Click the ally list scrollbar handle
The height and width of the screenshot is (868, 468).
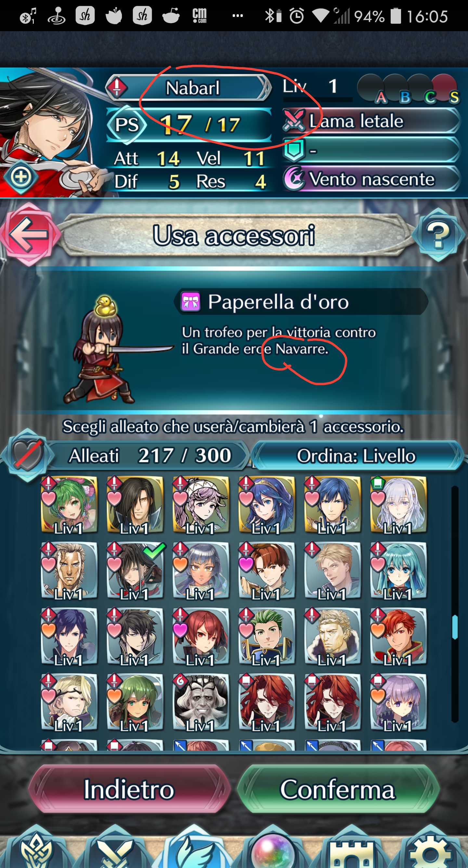pos(455,627)
